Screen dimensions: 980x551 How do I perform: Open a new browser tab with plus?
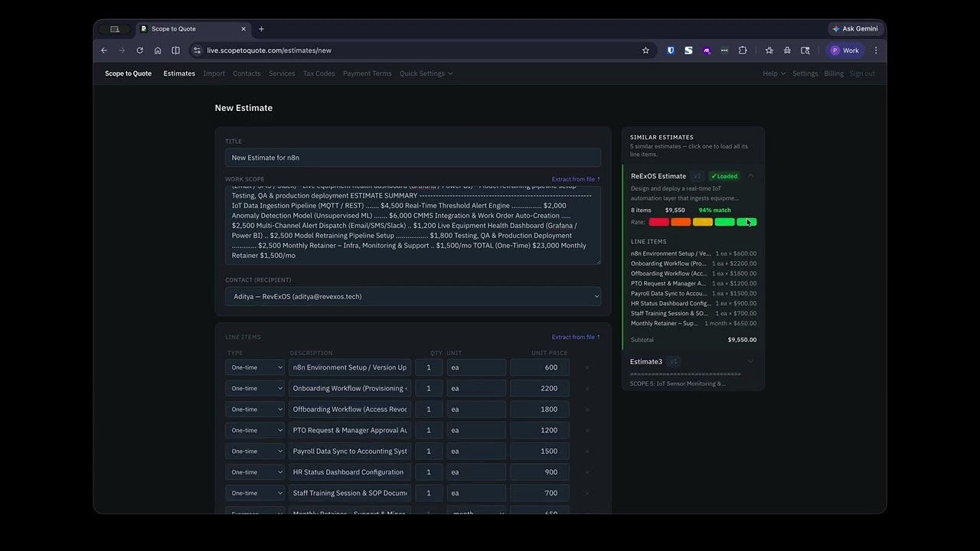(x=261, y=29)
